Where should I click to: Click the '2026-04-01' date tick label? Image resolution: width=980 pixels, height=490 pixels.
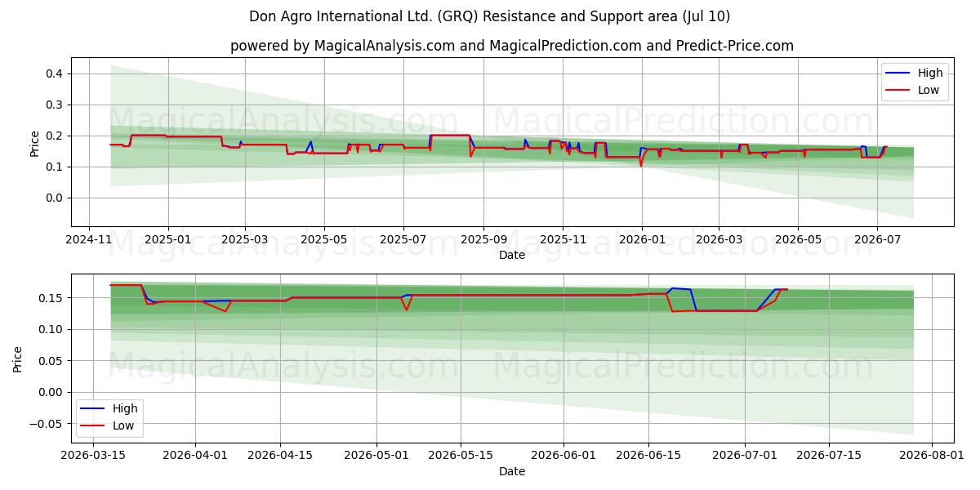(x=195, y=455)
